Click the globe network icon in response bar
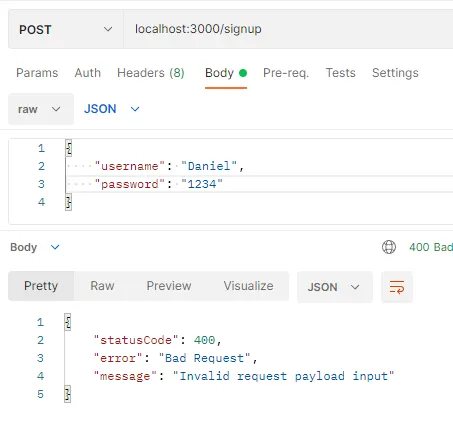This screenshot has height=422, width=453. [x=389, y=247]
